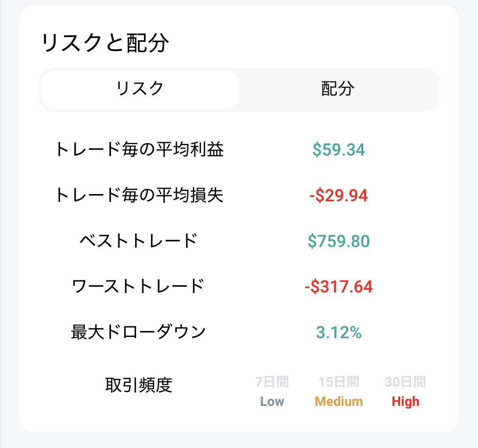
Task: Select the -$317.64 worst trade value
Action: tap(339, 287)
